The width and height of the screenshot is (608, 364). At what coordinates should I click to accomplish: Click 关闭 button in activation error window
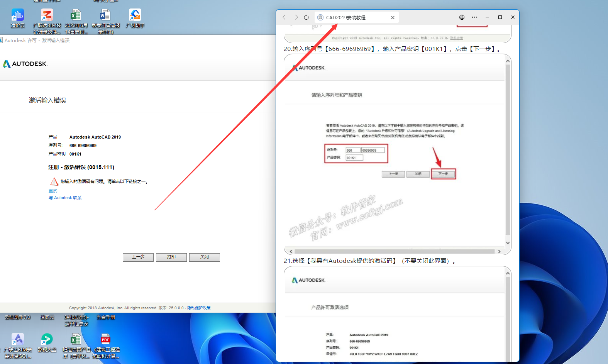coord(205,257)
